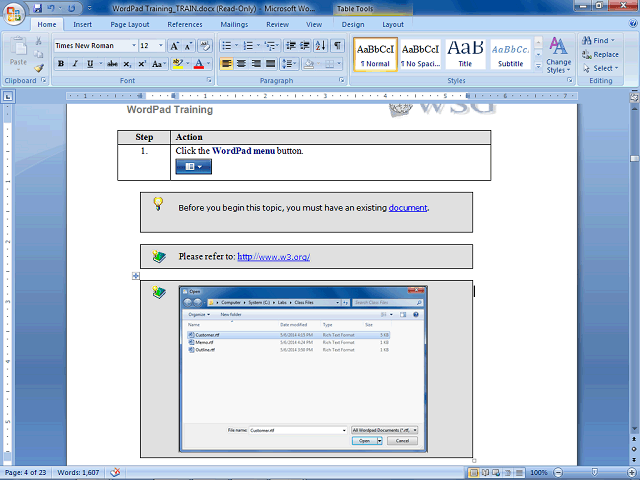Image resolution: width=640 pixels, height=480 pixels.
Task: Click the Select button in Editing
Action: 600,68
